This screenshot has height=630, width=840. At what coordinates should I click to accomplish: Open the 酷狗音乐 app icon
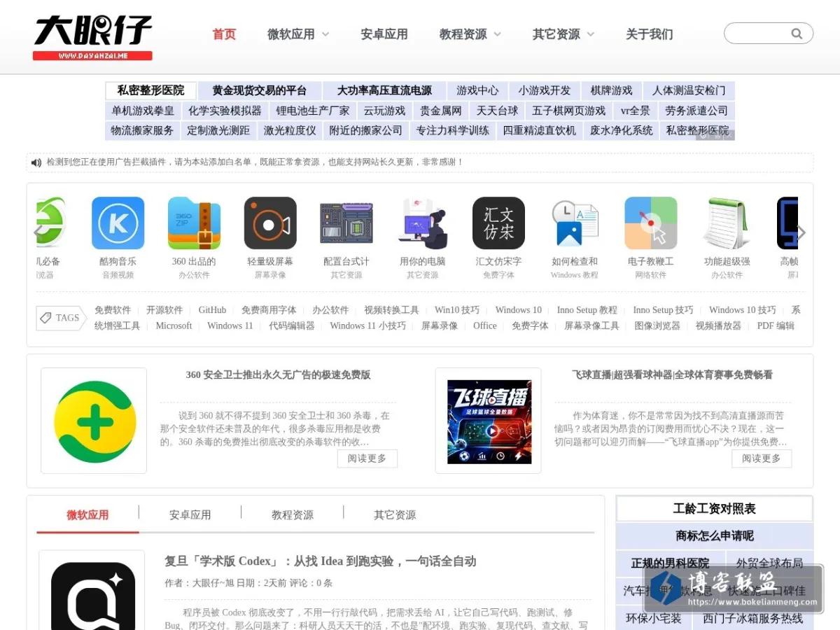point(118,223)
